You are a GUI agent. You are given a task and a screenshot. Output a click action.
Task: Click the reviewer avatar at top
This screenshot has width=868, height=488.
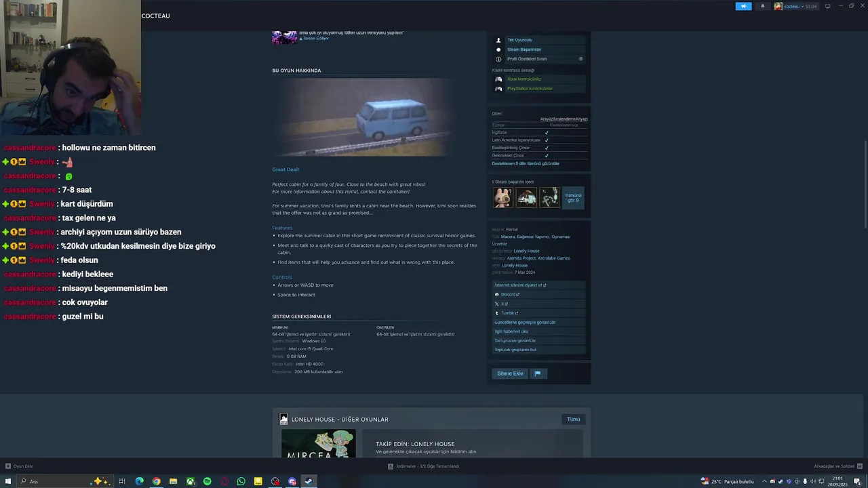click(285, 37)
